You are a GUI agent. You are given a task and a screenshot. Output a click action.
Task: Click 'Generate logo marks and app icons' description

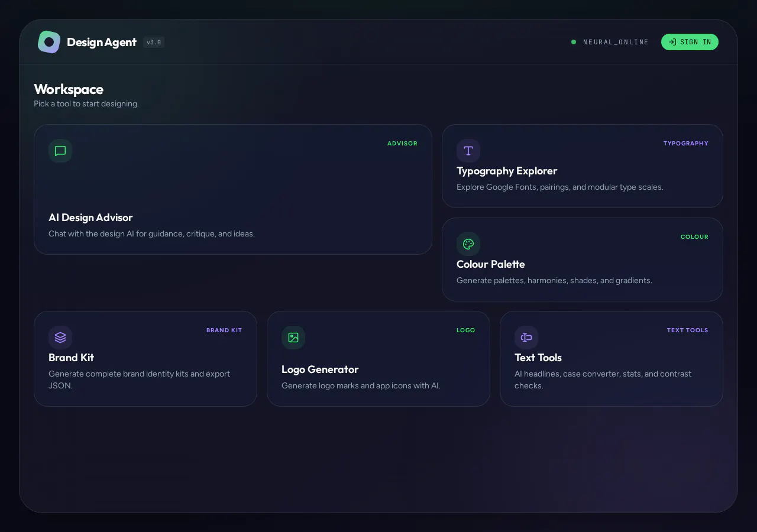click(361, 385)
